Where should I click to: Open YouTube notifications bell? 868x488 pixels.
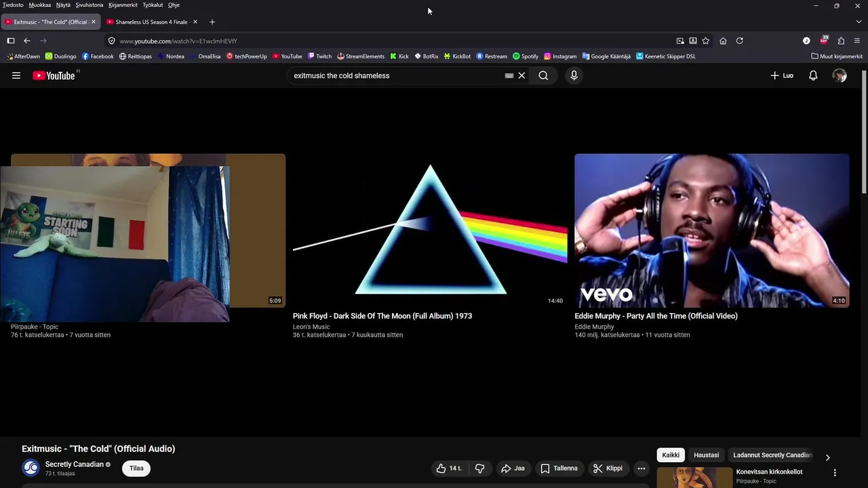[x=813, y=75]
